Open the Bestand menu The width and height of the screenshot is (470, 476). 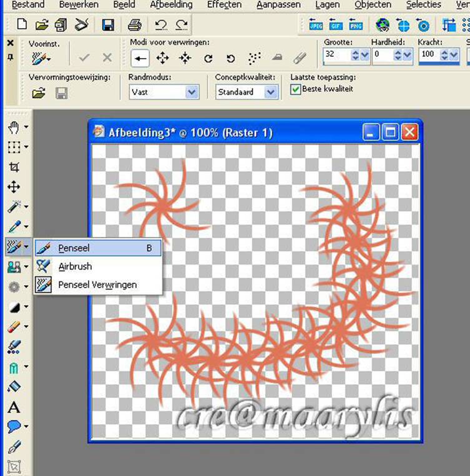(28, 4)
